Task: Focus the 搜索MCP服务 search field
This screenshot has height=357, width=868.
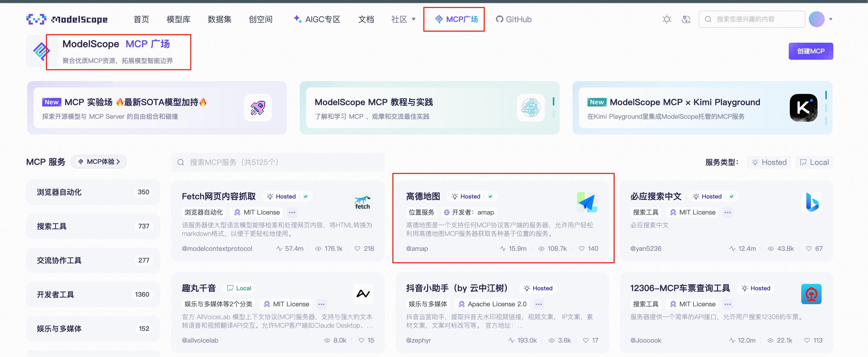Action: pyautogui.click(x=278, y=162)
